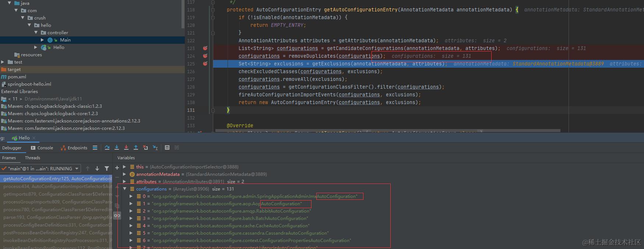Toggle the code fold marker on line 119

click(213, 17)
